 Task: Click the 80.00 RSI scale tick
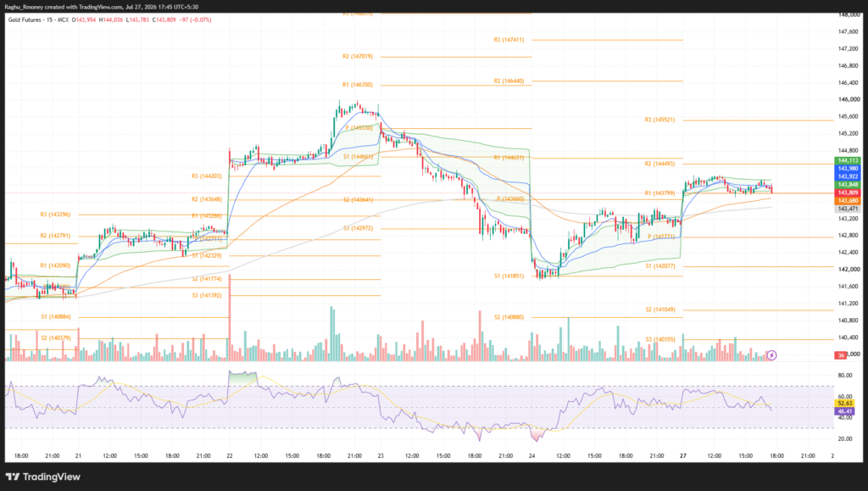coord(845,376)
